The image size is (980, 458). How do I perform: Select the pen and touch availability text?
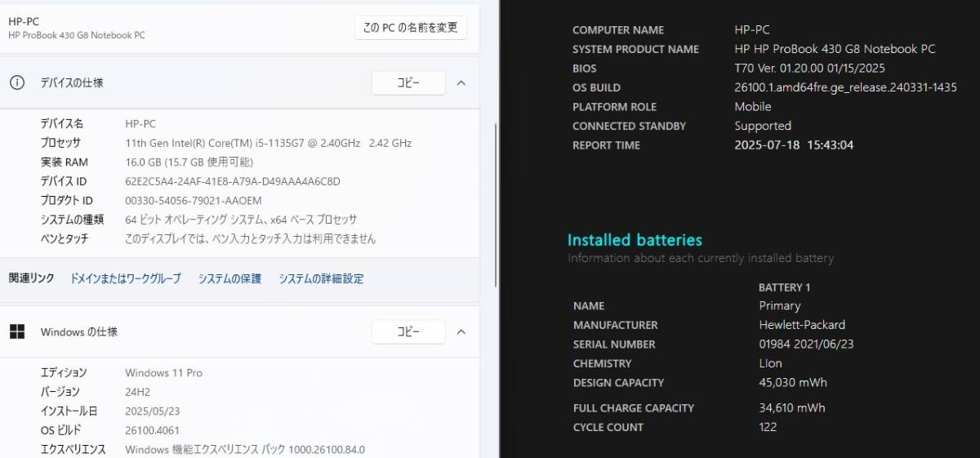coord(251,238)
